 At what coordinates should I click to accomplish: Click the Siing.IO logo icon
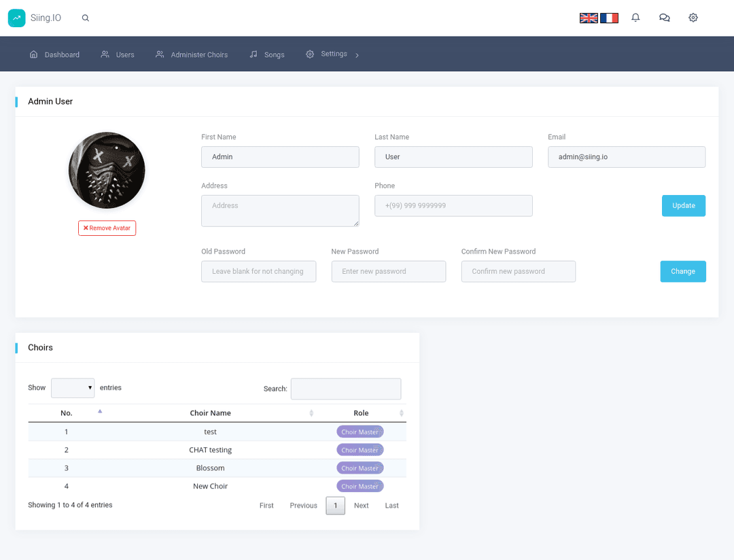(17, 18)
